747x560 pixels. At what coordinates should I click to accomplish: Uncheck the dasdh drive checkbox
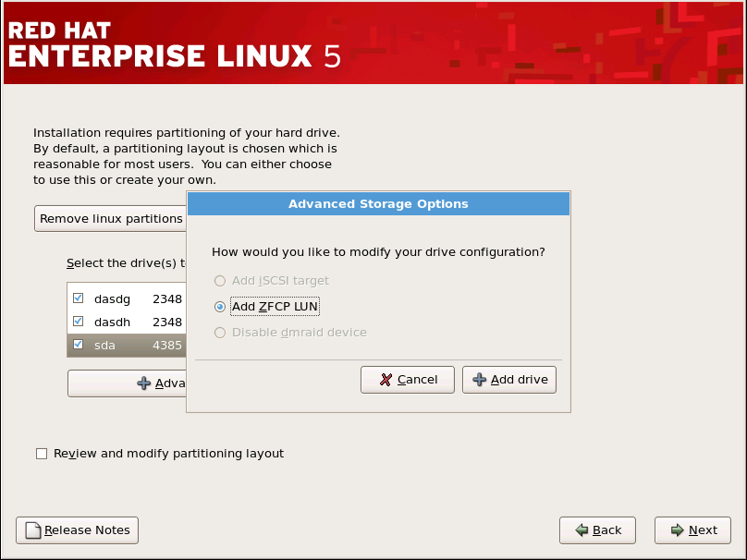79,322
